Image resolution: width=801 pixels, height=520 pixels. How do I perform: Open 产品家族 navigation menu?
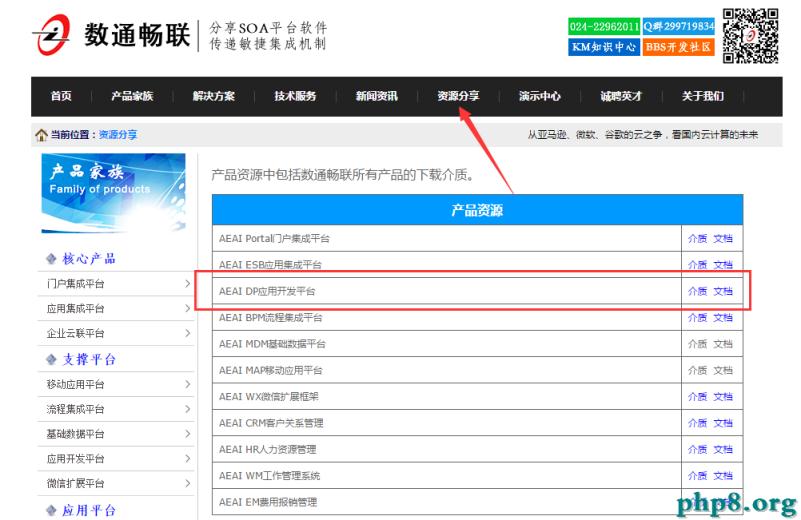(x=132, y=96)
